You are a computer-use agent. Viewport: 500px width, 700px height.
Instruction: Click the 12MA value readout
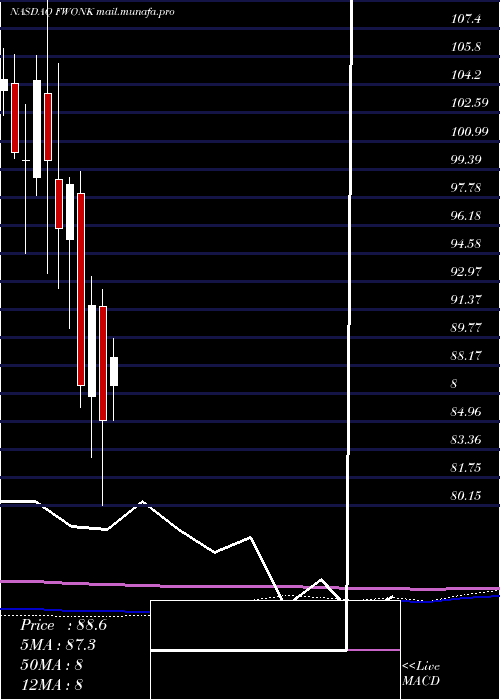(x=51, y=684)
